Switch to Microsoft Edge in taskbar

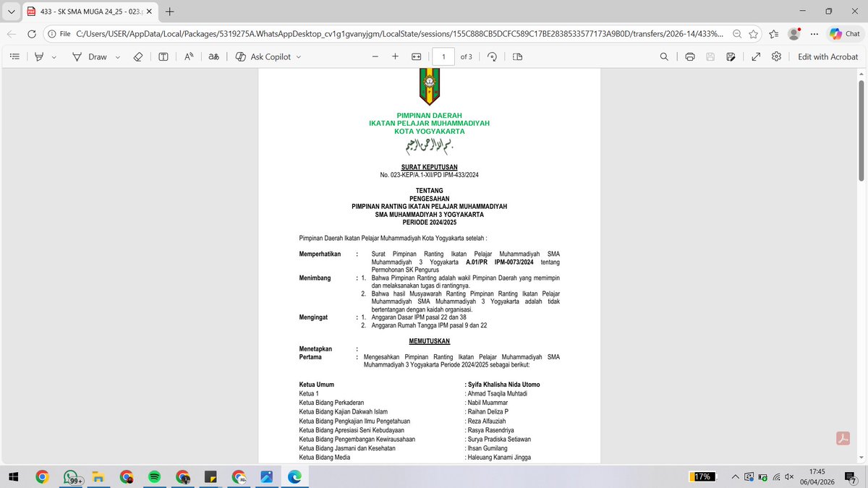tap(294, 477)
